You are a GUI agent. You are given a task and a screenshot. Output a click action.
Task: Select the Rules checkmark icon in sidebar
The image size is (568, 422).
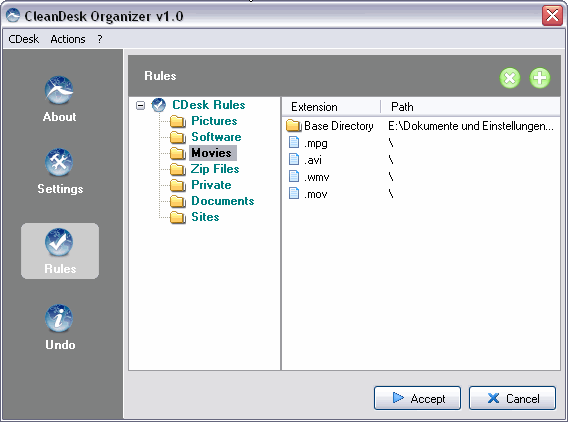pyautogui.click(x=59, y=242)
